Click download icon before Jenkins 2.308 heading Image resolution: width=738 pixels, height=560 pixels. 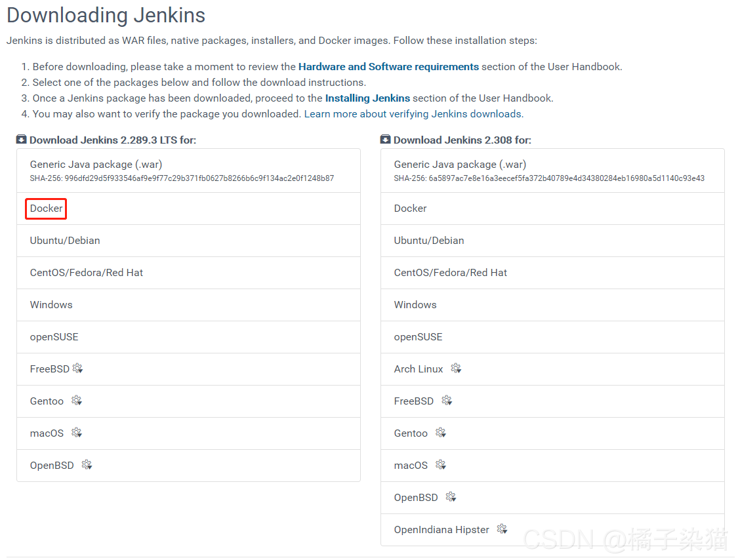pos(386,139)
